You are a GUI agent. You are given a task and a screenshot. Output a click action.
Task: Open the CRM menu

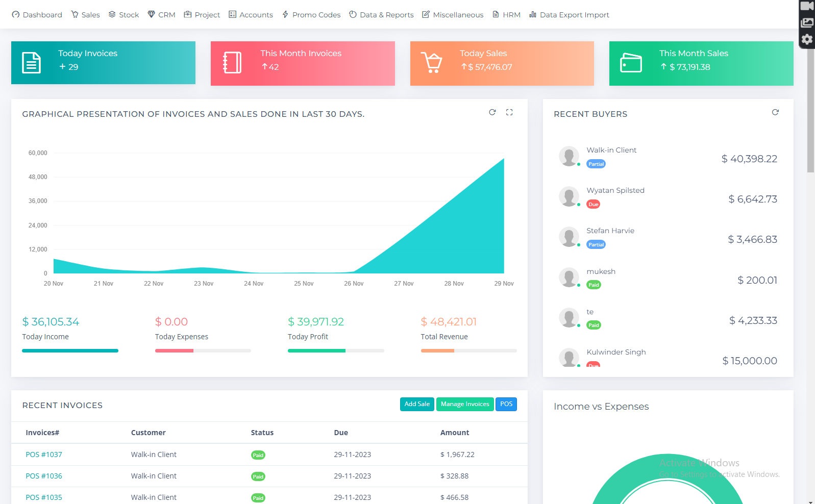[161, 15]
